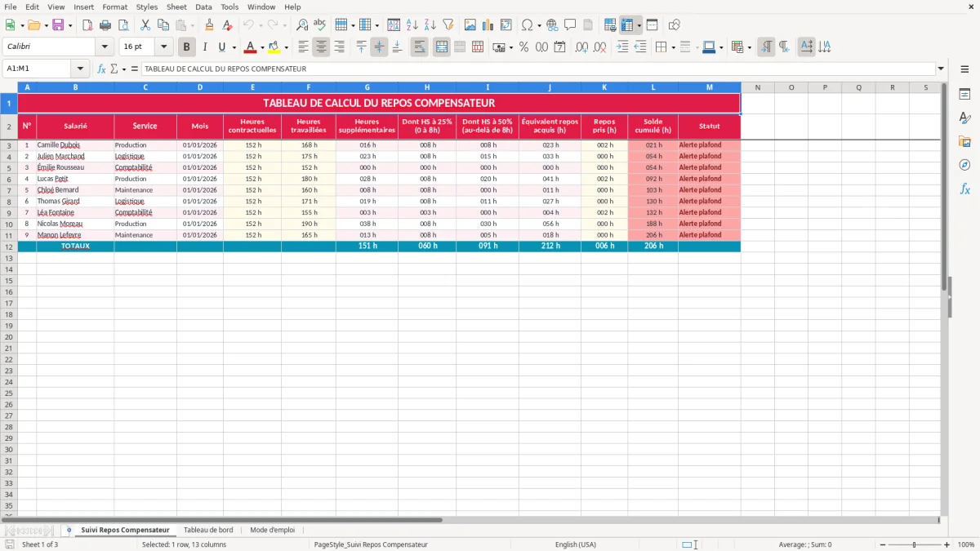Toggle the AutoFilter funnel icon

[448, 25]
